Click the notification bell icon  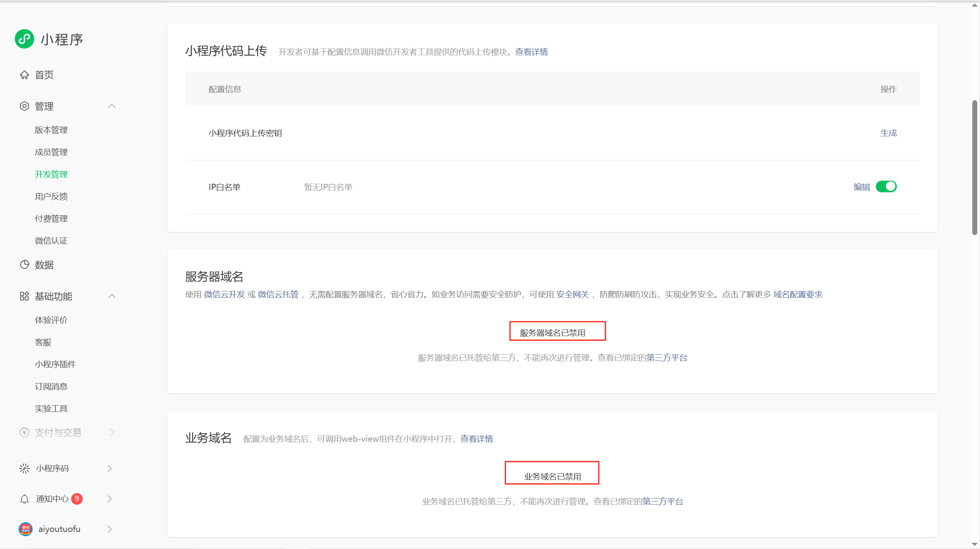[x=24, y=499]
